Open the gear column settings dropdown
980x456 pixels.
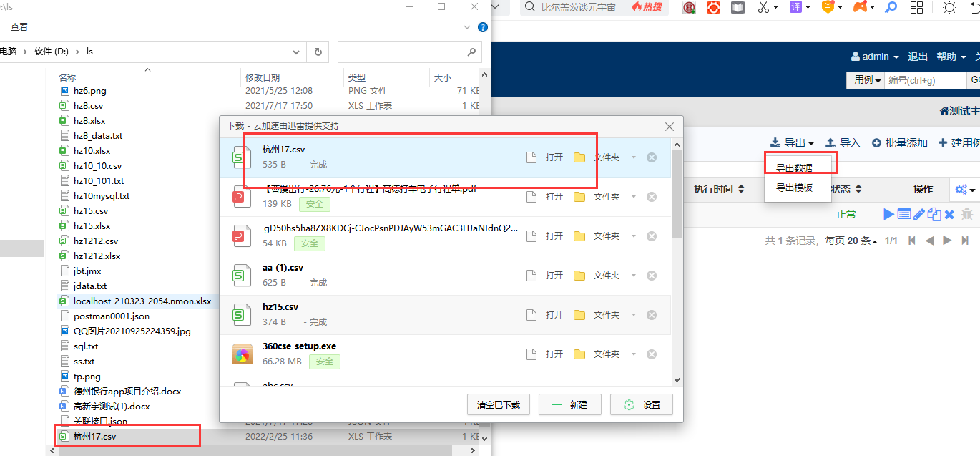pyautogui.click(x=965, y=190)
